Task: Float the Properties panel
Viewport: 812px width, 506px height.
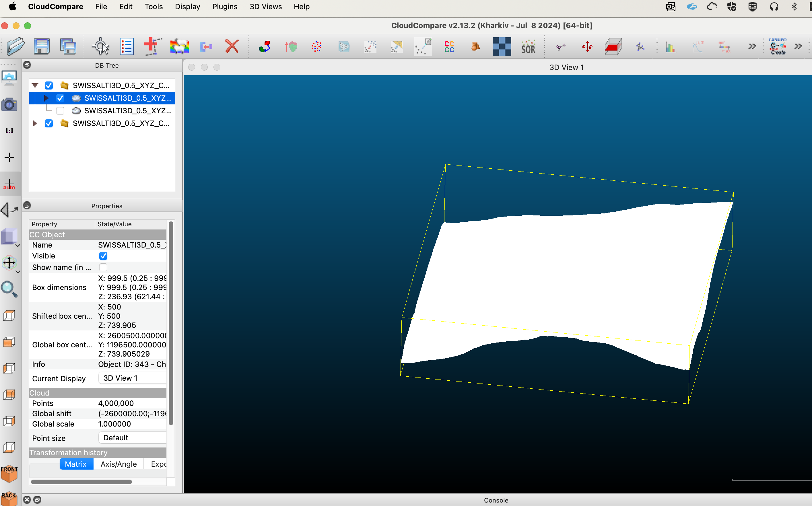Action: (28, 205)
